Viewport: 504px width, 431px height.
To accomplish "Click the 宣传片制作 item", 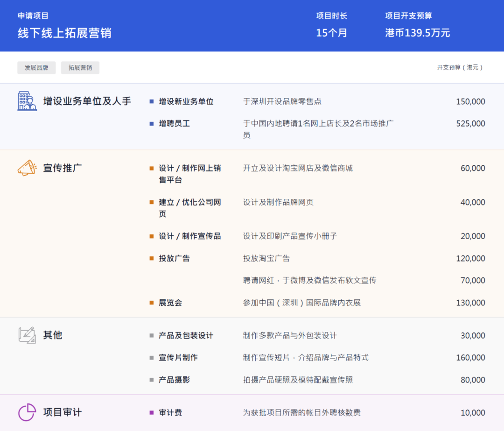I will [178, 357].
